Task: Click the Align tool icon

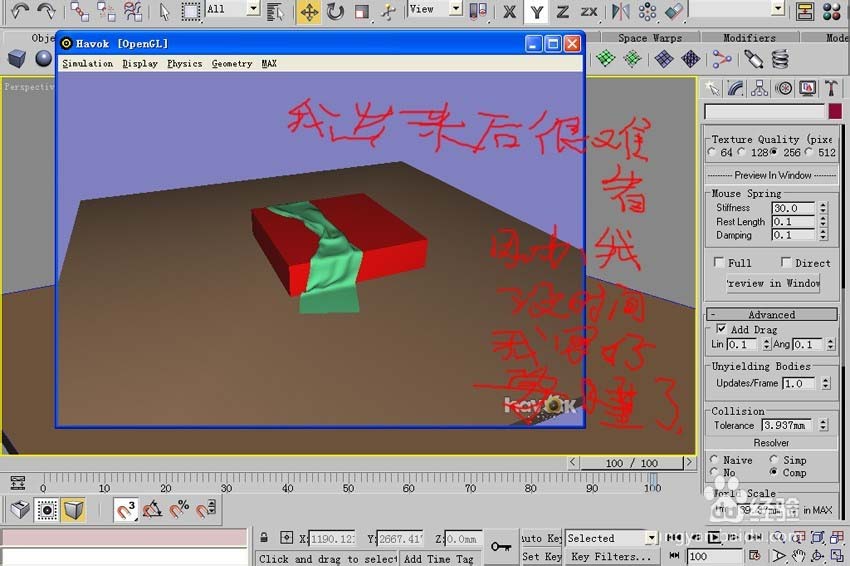Action: (x=674, y=11)
